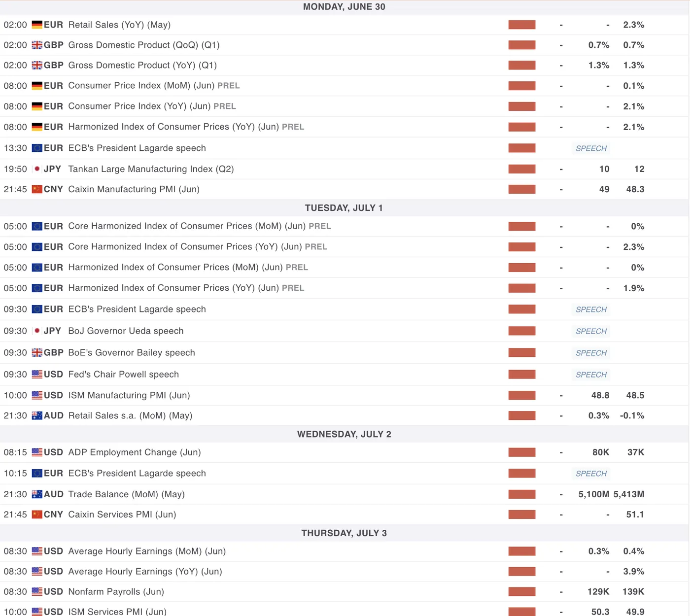690x616 pixels.
Task: Click the volatility bar for Gross Domestic Product (YoY)
Action: click(x=522, y=65)
